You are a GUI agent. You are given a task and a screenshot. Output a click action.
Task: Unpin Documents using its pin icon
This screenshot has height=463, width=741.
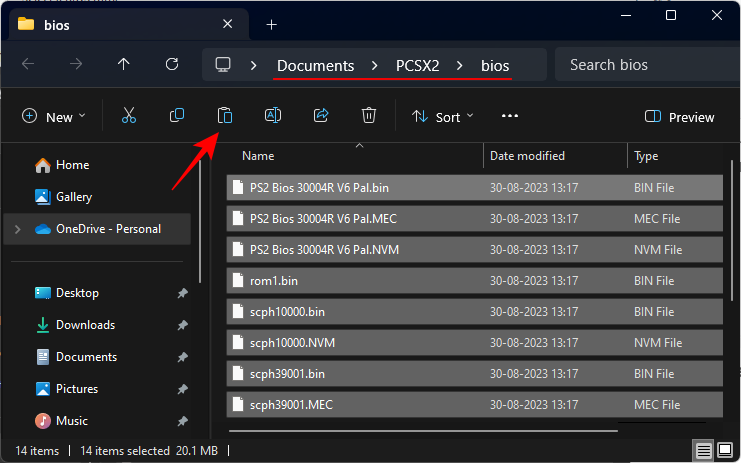(182, 357)
